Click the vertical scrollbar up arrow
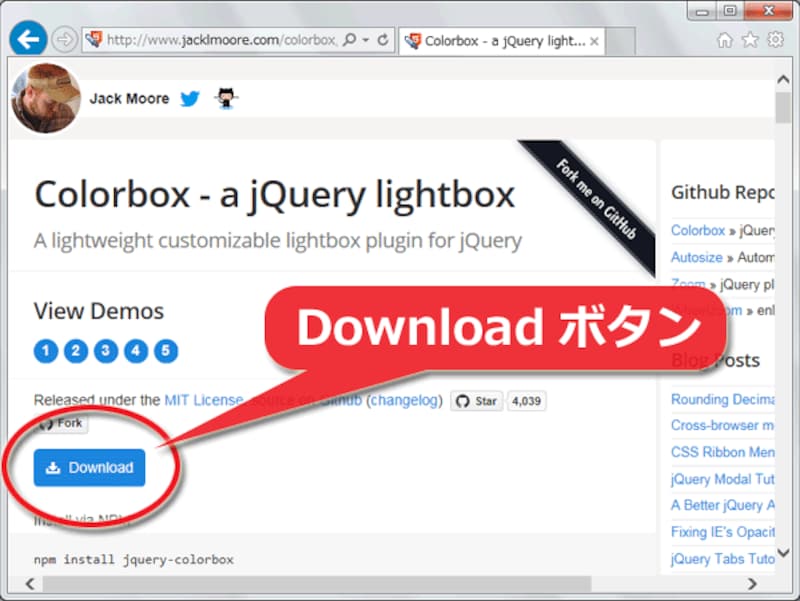Viewport: 800px width, 601px height. [783, 80]
